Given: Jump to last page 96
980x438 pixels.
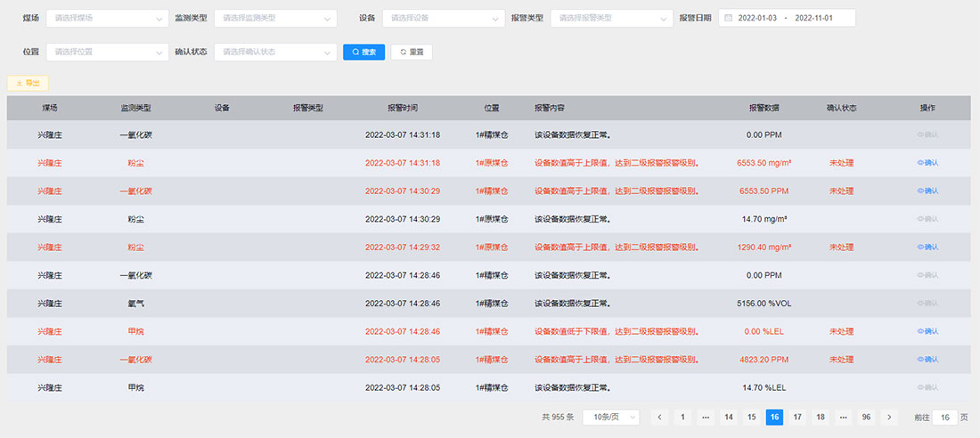Looking at the screenshot, I should click(x=866, y=418).
